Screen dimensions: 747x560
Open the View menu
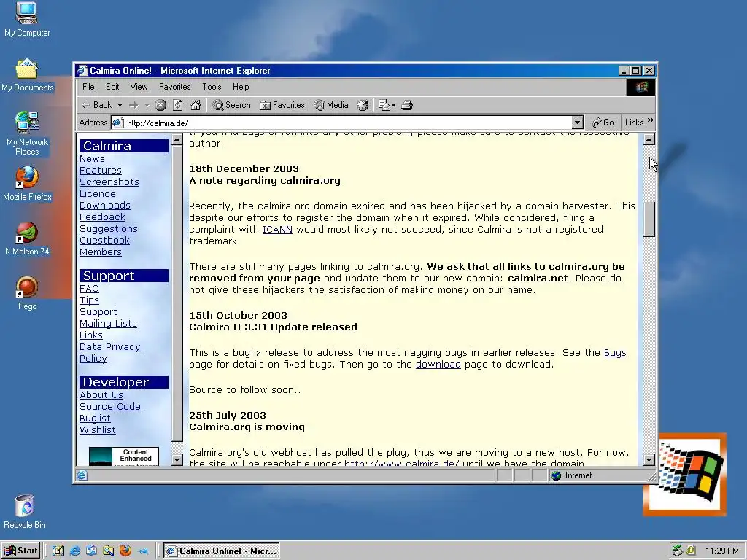(139, 87)
